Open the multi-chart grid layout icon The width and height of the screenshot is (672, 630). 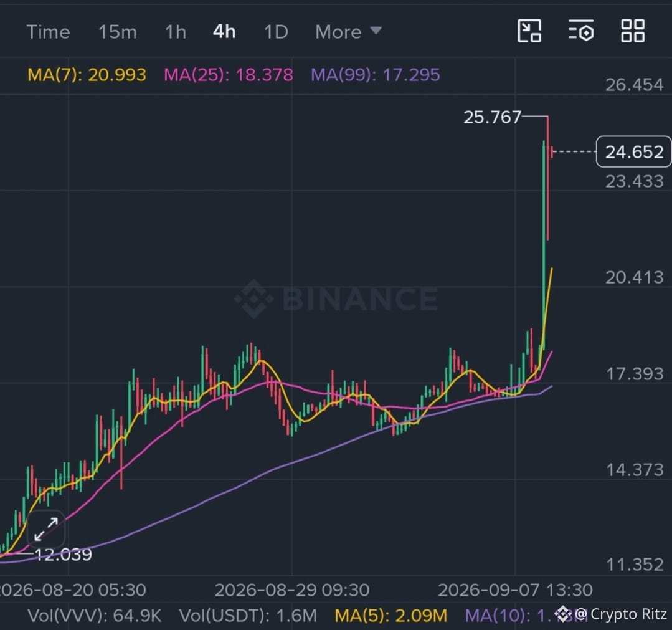point(633,31)
